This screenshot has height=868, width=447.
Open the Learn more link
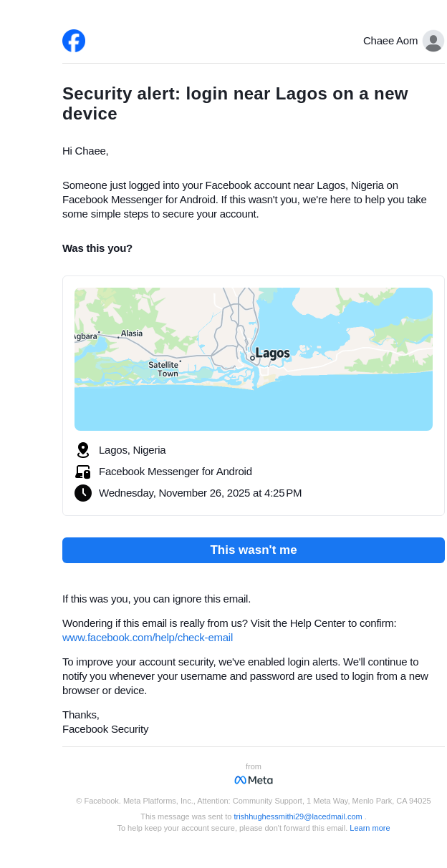coord(370,828)
